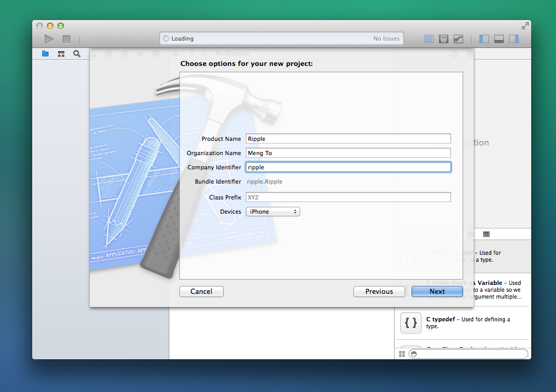This screenshot has height=392, width=556.
Task: Focus the Class Prefix field
Action: pos(348,197)
